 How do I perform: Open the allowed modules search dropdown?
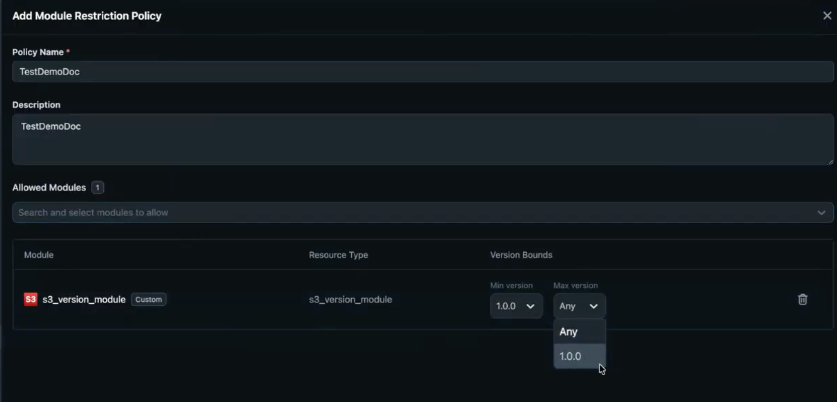(422, 212)
